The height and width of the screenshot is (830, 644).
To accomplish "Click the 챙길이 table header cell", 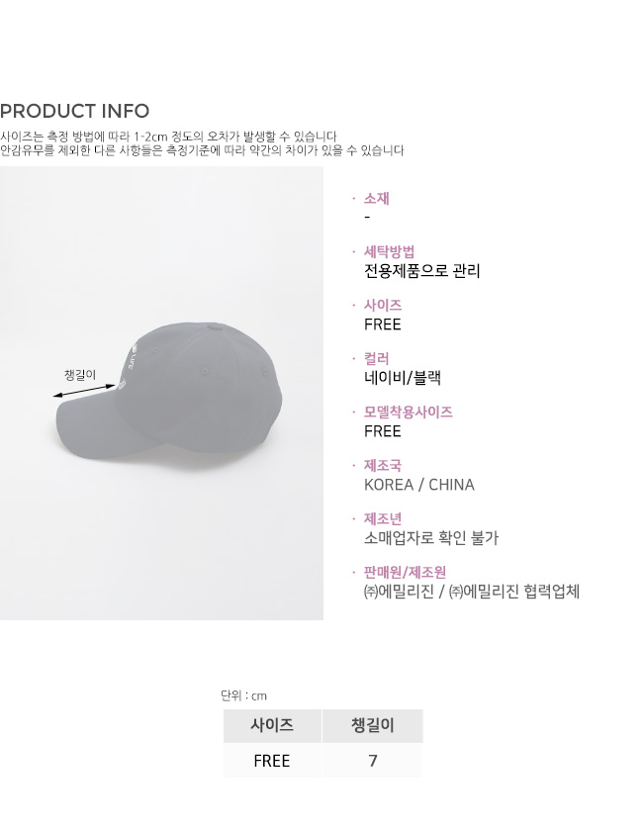I will 373,726.
